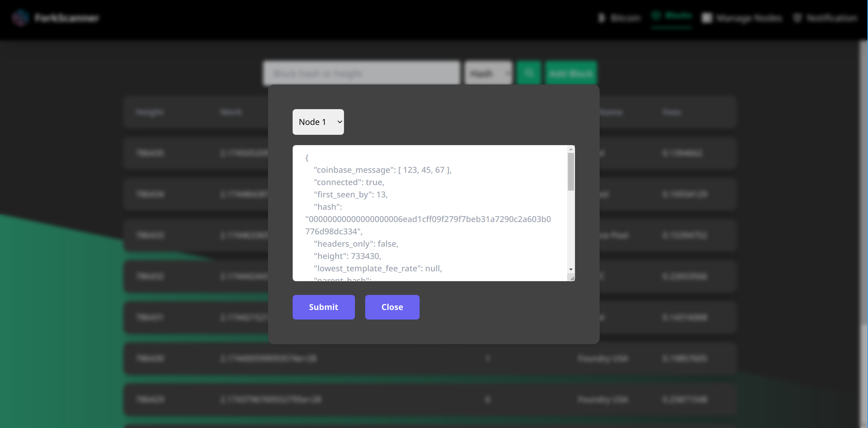Click the Node 1 dropdown chevron arrow
Screen dimensions: 868x428
[340, 122]
